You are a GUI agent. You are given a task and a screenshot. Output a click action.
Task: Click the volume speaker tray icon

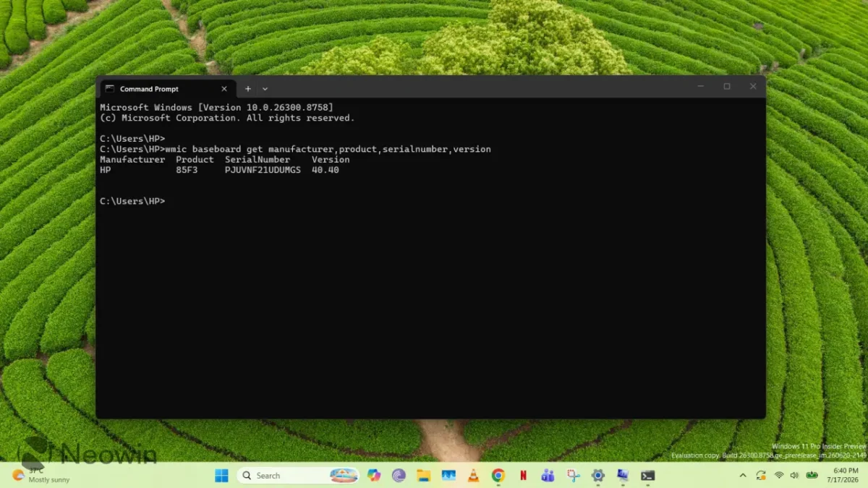pos(794,475)
